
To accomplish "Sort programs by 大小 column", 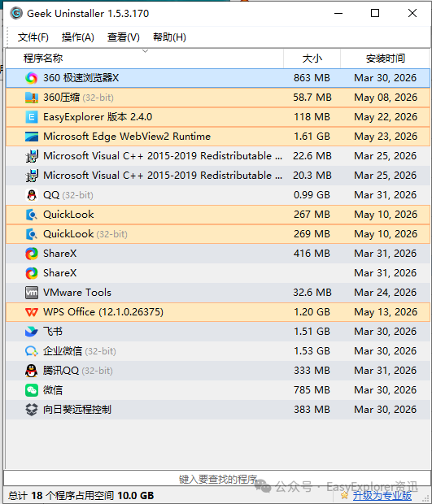I will tap(312, 59).
